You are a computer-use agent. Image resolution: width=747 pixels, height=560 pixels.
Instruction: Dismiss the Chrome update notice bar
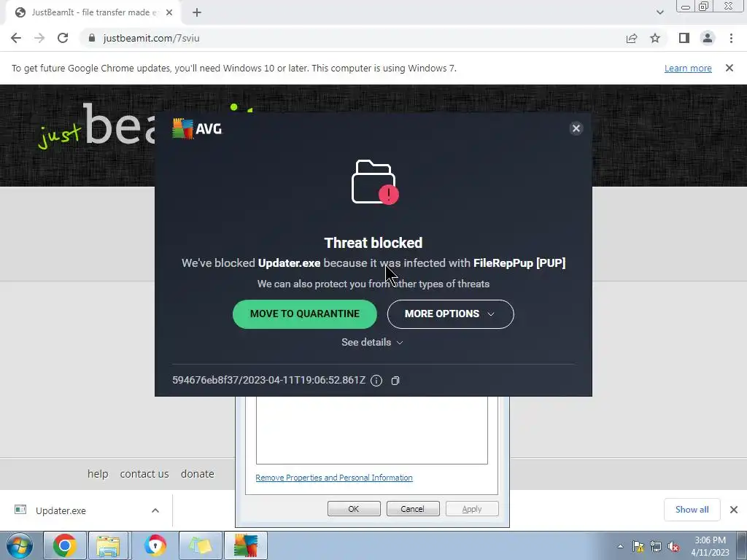point(729,68)
